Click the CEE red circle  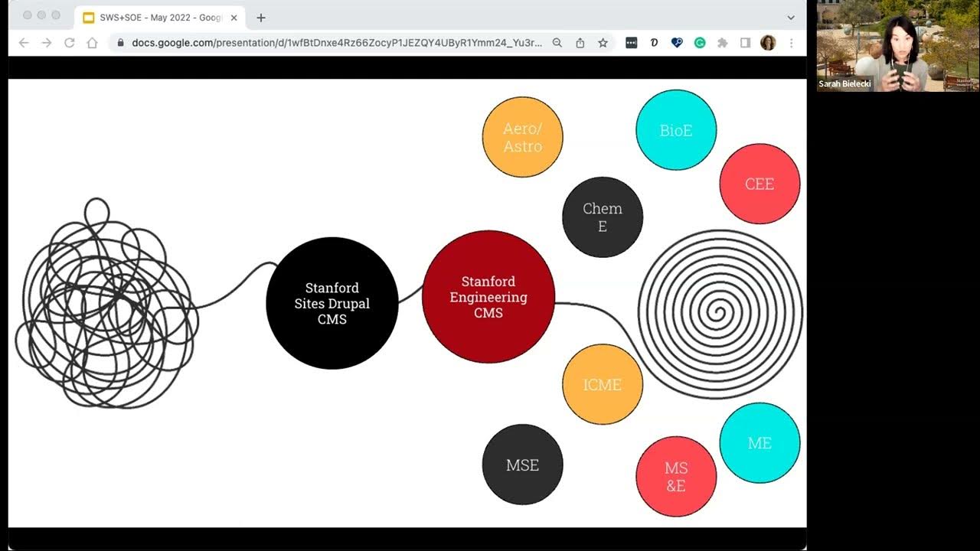point(759,184)
